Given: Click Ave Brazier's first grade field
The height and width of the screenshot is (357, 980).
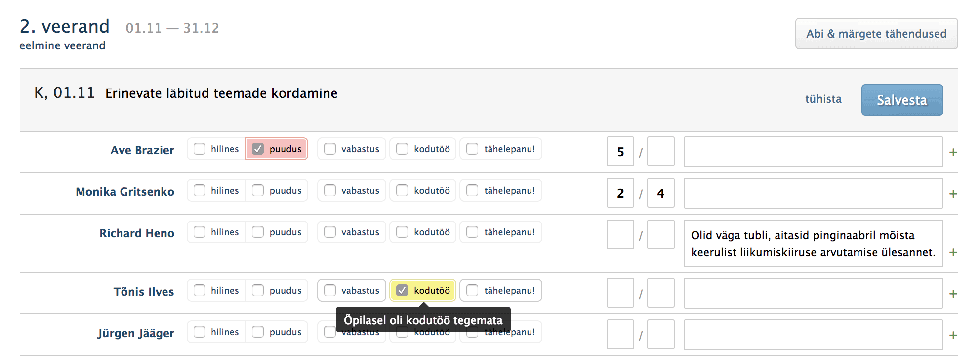Looking at the screenshot, I should click(x=620, y=151).
